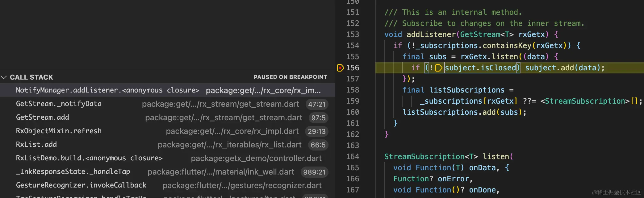Viewport: 644px width, 198px height.
Task: Select GetStream.add stack frame
Action: pos(167,118)
